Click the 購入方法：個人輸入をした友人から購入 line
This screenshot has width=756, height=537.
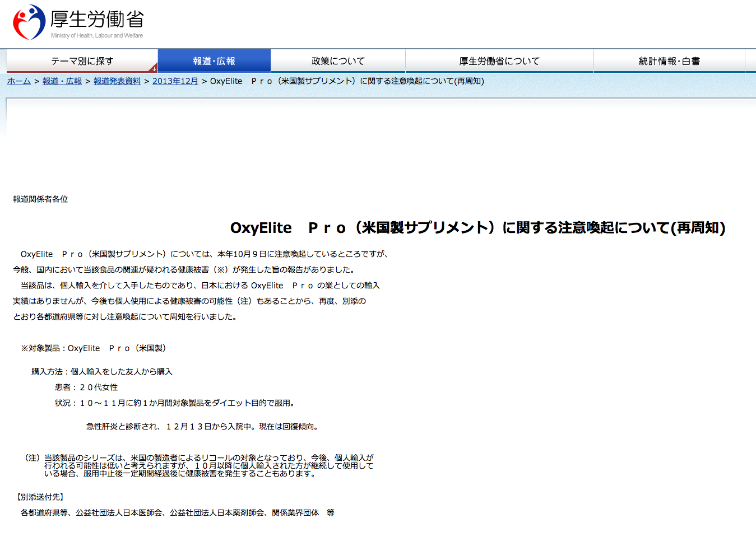[x=102, y=372]
